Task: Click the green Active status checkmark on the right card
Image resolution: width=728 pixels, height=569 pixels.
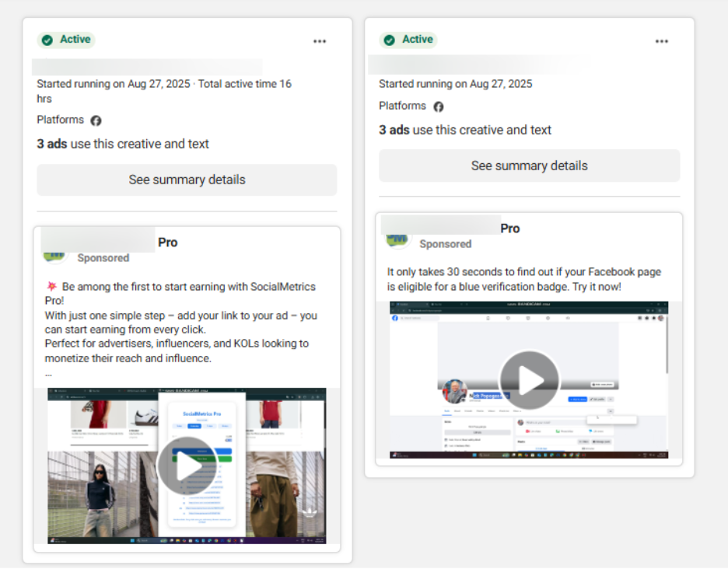Action: tap(388, 40)
